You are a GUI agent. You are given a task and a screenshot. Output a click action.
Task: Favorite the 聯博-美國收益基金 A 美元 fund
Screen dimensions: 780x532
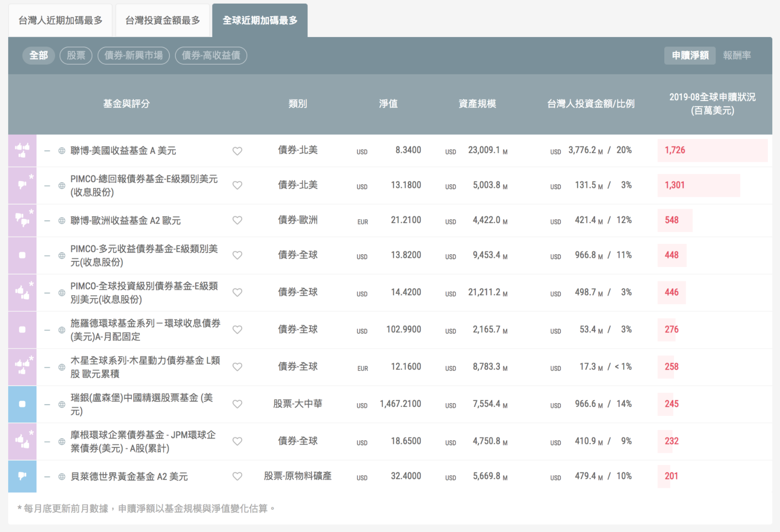click(x=237, y=151)
